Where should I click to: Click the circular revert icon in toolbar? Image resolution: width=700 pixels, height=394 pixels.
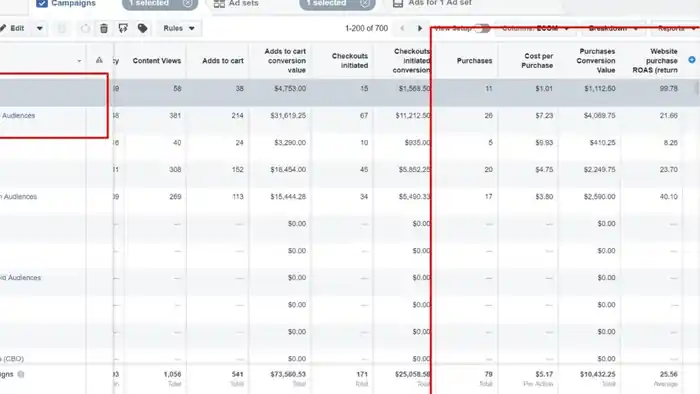(85, 29)
